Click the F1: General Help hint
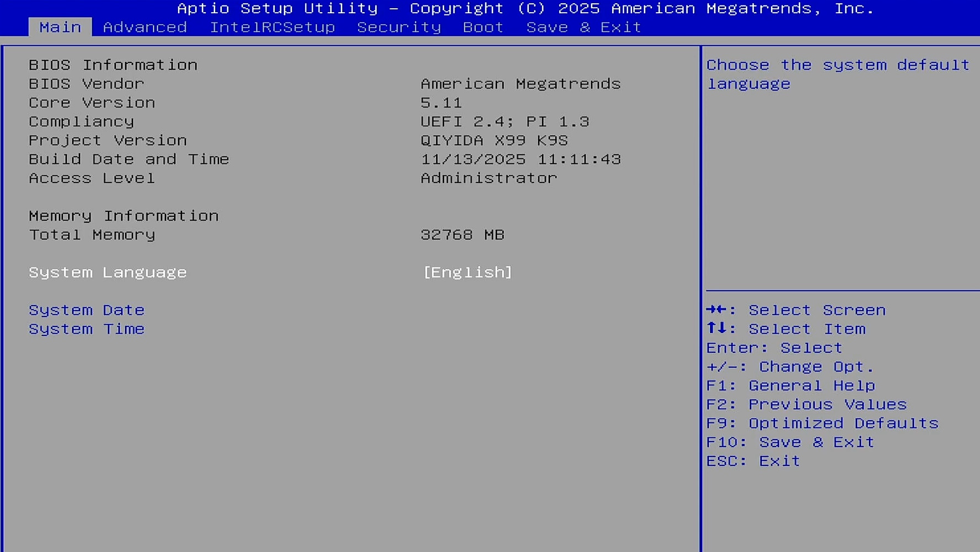 790,386
